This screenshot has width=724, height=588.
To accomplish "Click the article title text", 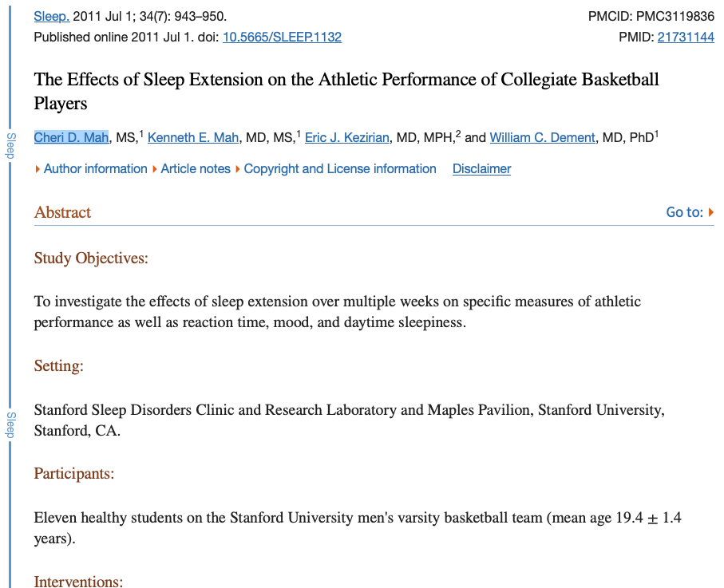I will (346, 92).
